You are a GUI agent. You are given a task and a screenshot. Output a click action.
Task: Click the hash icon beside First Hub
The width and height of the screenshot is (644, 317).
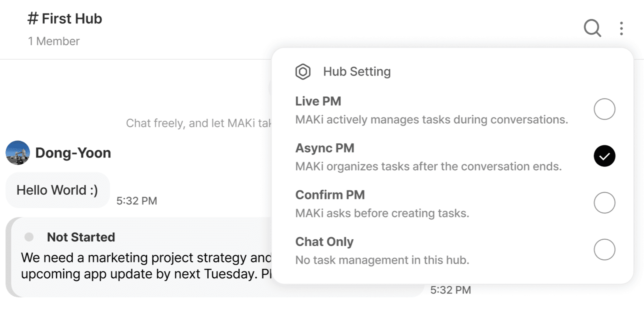coord(33,18)
